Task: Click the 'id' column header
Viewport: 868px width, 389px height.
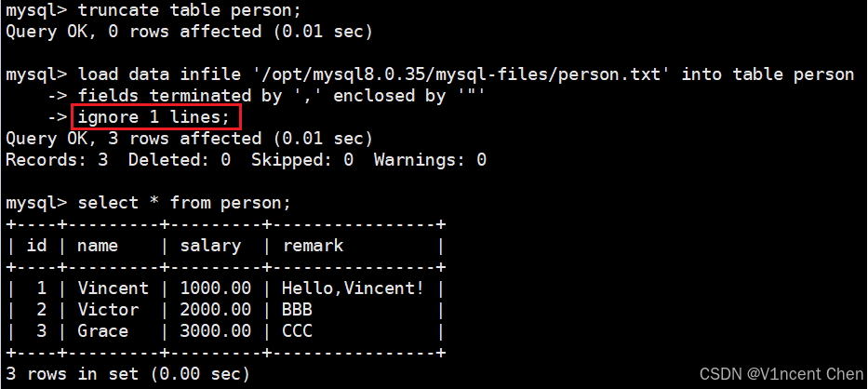Action: 36,246
